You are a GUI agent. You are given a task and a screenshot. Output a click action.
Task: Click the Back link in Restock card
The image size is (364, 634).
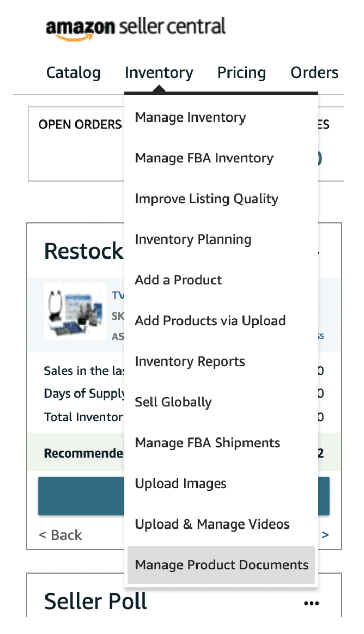tap(60, 535)
